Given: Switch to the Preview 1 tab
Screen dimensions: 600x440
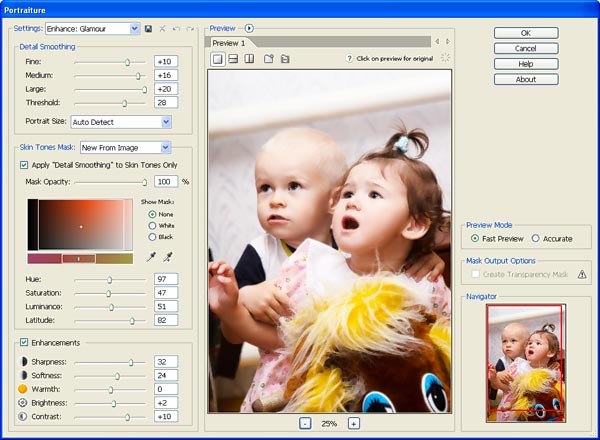Looking at the screenshot, I should tap(228, 43).
